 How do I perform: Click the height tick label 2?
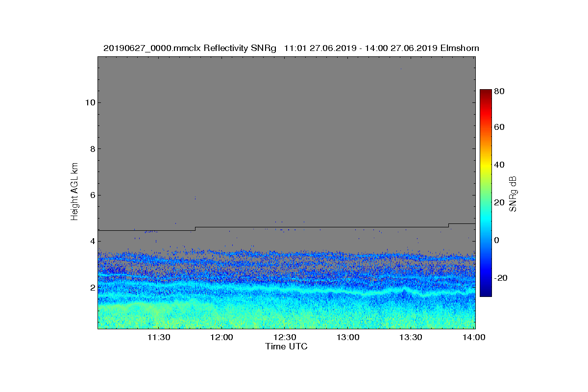tap(92, 287)
